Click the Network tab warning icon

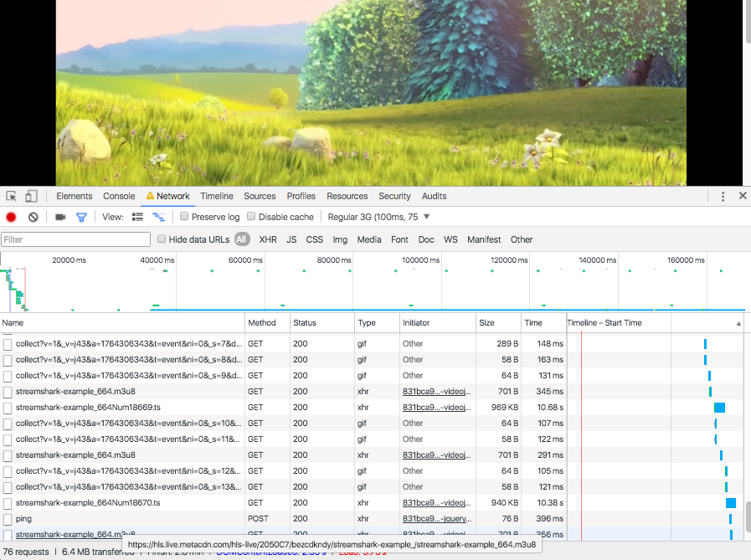(150, 196)
